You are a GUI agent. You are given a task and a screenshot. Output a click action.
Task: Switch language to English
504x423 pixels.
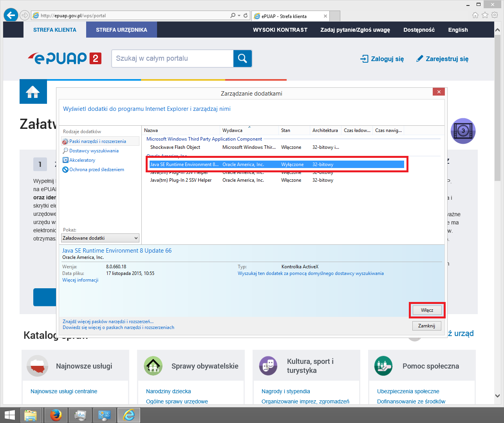pyautogui.click(x=458, y=30)
